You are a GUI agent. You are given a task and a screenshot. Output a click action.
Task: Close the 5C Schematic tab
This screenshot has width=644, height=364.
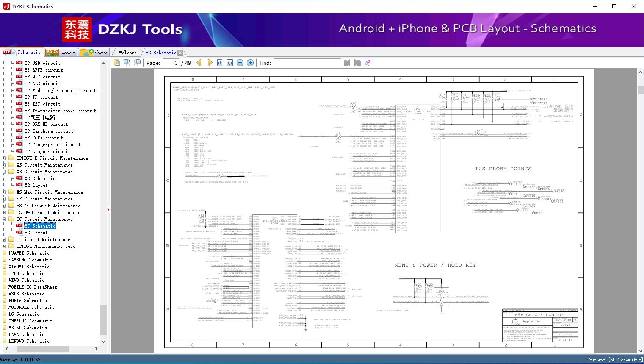click(x=180, y=53)
